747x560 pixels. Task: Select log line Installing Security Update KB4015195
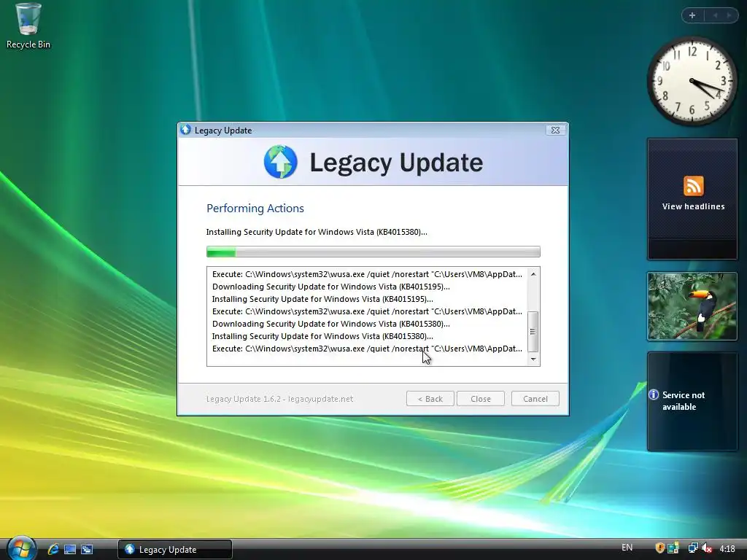click(x=322, y=299)
